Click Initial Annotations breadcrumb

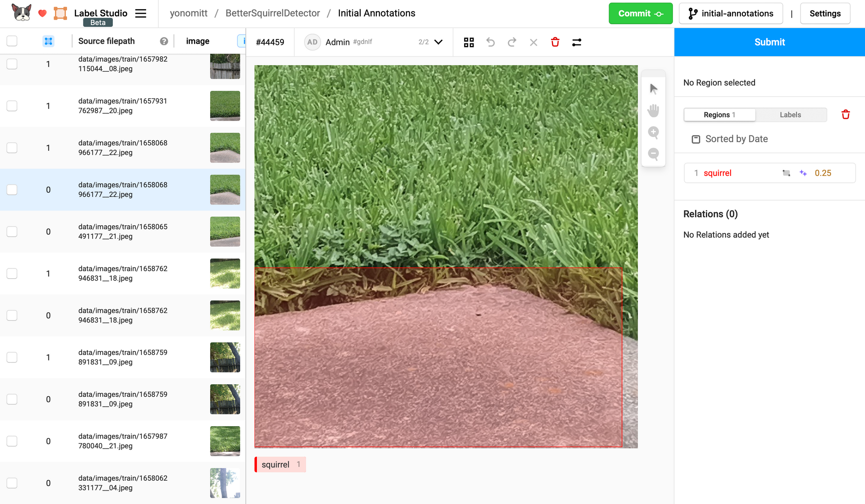(x=377, y=13)
